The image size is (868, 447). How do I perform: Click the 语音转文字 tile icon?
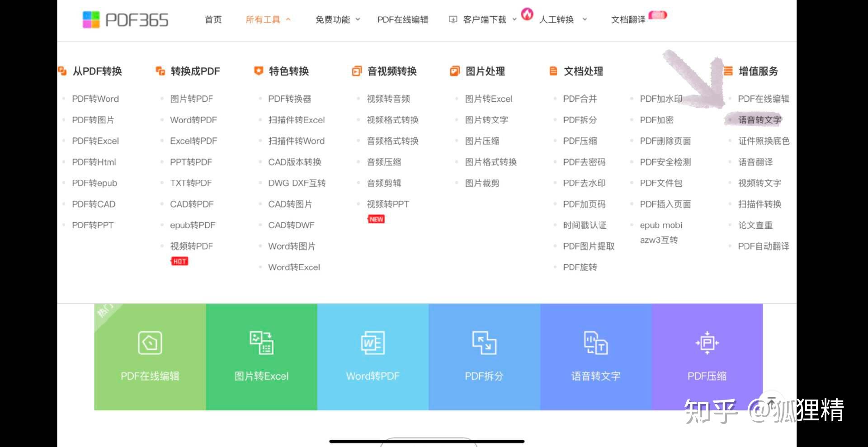coord(596,343)
